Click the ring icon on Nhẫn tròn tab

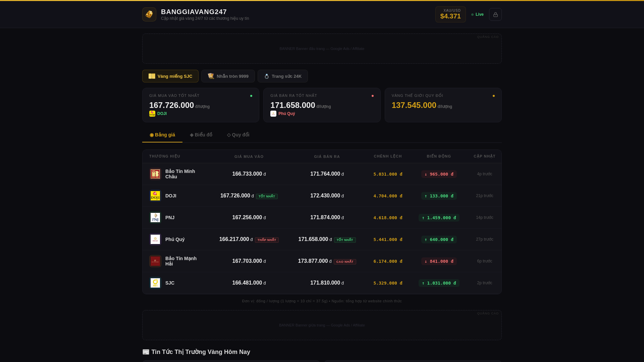pyautogui.click(x=211, y=76)
